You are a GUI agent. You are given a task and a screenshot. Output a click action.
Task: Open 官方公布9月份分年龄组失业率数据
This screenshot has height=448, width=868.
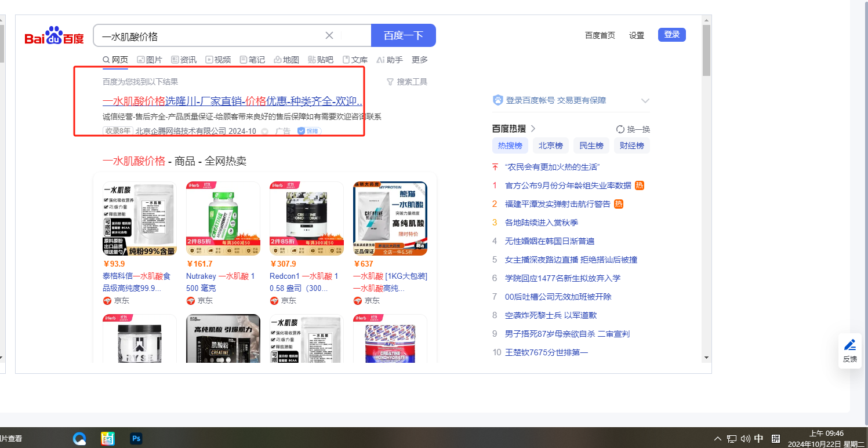(x=568, y=185)
